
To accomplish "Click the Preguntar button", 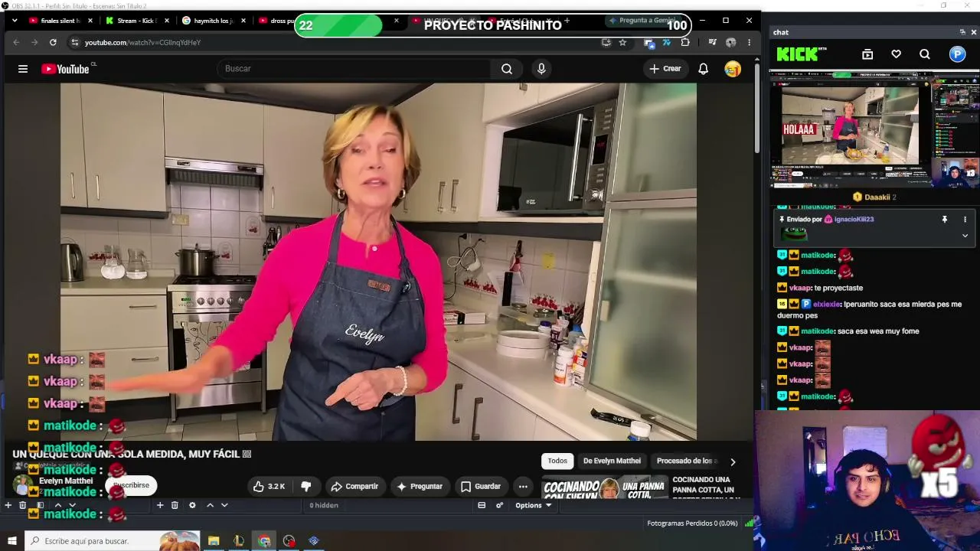I will click(x=420, y=486).
